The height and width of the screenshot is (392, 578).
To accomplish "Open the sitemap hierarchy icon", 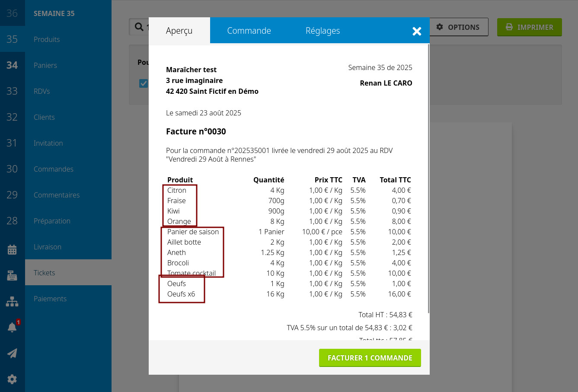I will point(12,301).
